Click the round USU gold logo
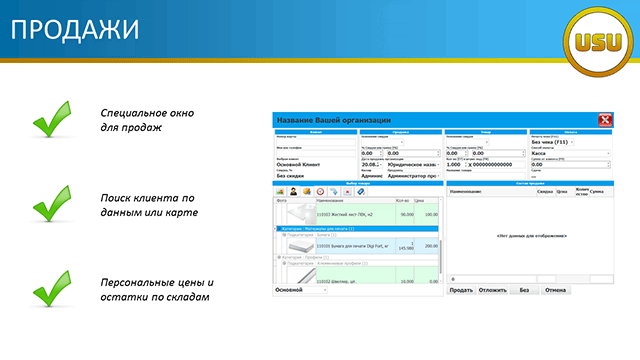The width and height of the screenshot is (640, 360). (599, 42)
